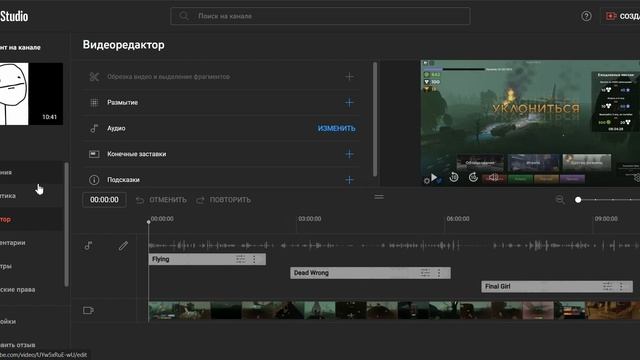Select the highlighted red sidebar item ending "тор"
The height and width of the screenshot is (360, 640).
click(x=31, y=219)
